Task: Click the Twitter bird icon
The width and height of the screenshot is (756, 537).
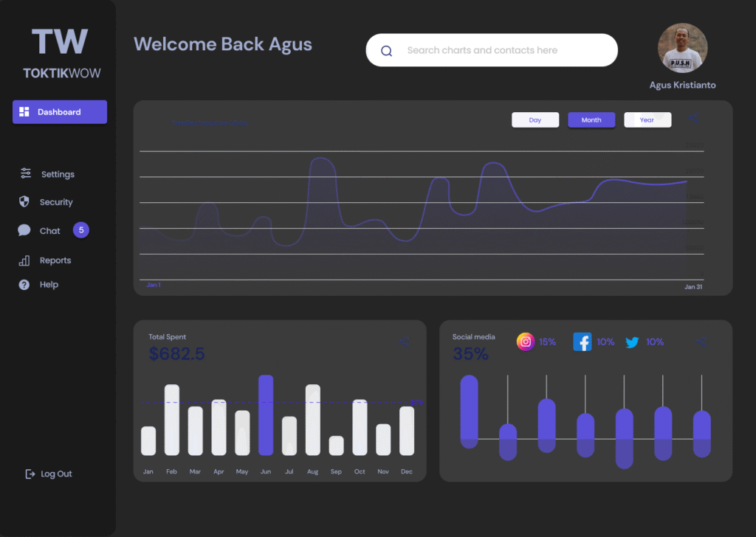Action: 632,342
